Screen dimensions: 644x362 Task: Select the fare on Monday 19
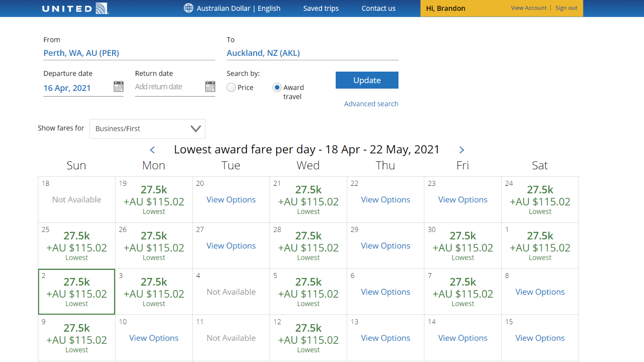click(x=154, y=200)
